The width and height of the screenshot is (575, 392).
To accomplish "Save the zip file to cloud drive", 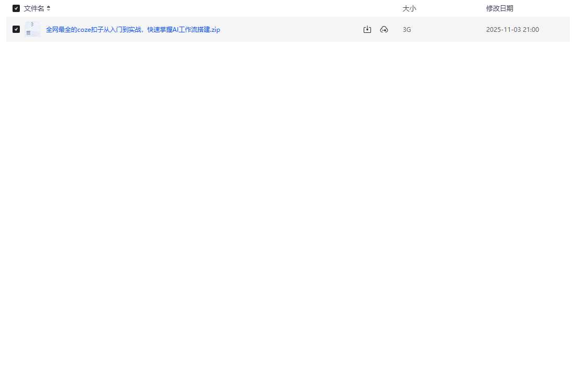I will coord(384,30).
